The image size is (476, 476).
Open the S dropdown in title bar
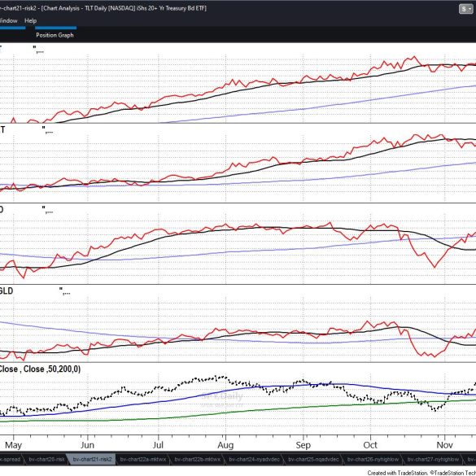pos(466,9)
